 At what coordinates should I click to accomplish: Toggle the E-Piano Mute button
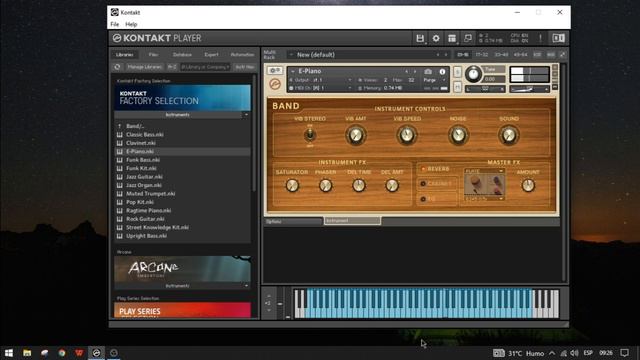click(x=457, y=87)
